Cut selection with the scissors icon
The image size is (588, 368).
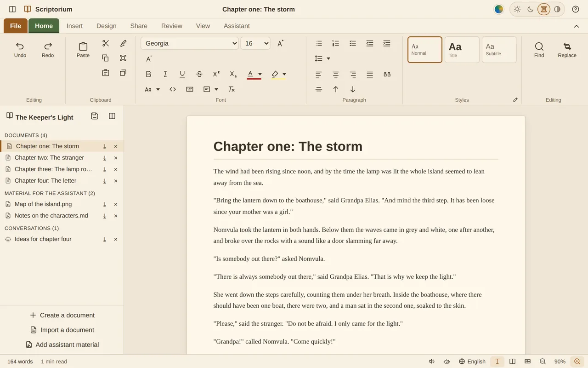106,43
